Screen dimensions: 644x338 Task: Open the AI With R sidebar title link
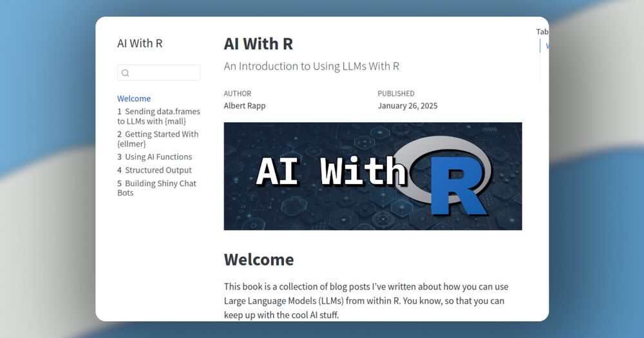pyautogui.click(x=140, y=43)
